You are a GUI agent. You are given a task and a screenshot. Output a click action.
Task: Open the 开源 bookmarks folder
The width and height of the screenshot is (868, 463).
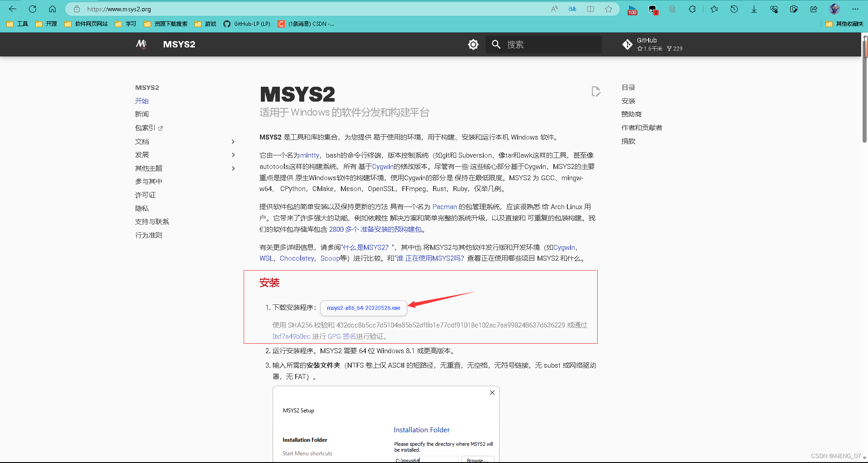coord(46,24)
